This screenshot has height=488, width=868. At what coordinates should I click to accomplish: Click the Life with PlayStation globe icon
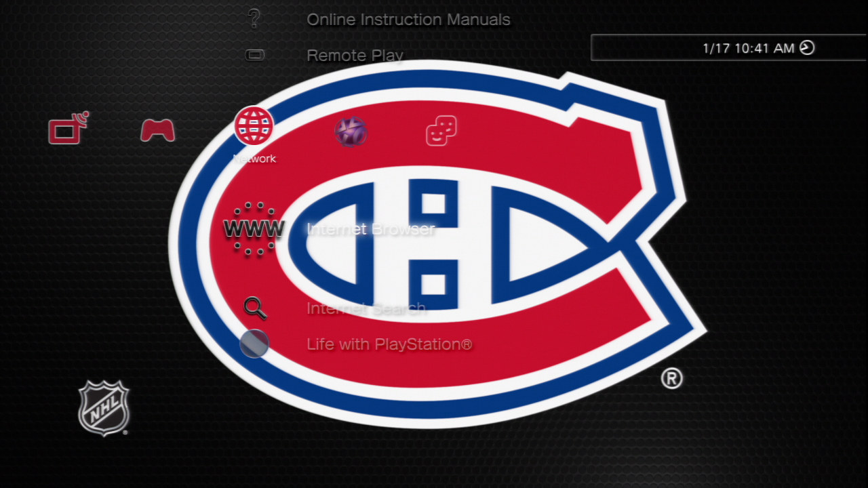click(254, 344)
